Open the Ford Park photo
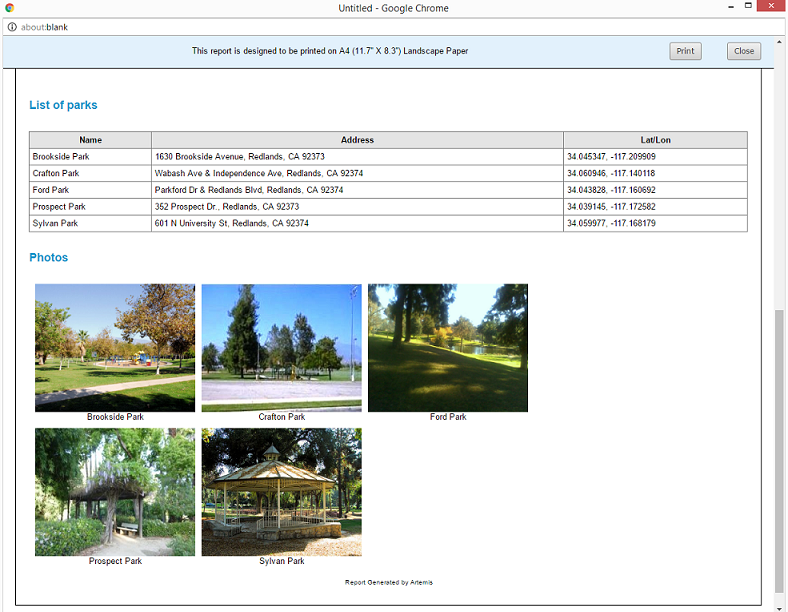 [448, 348]
